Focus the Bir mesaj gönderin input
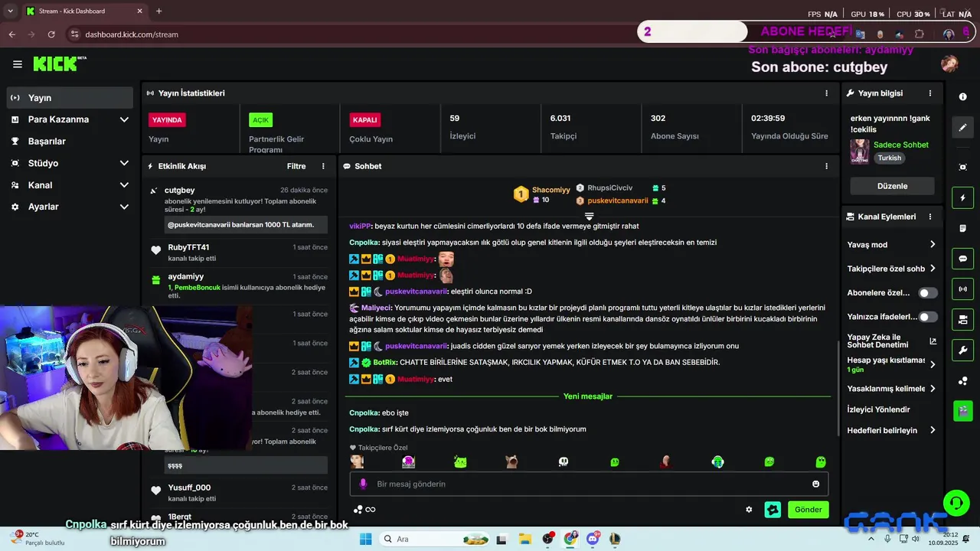This screenshot has width=980, height=551. (589, 484)
